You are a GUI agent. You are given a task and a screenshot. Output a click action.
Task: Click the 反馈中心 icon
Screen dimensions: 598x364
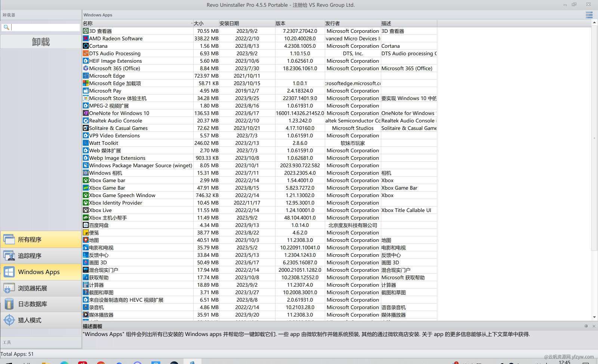pos(86,255)
